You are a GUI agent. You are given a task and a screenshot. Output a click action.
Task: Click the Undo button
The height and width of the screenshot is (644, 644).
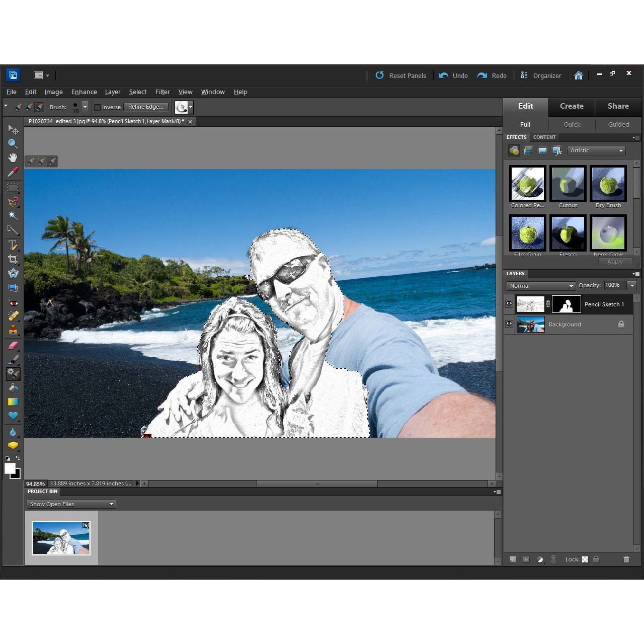pyautogui.click(x=453, y=75)
